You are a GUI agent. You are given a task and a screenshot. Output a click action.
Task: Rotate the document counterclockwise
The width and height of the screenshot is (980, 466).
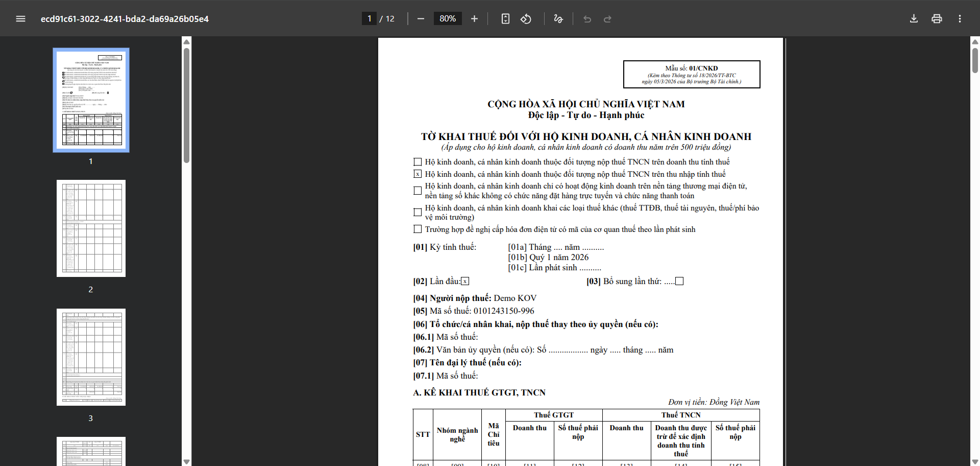tap(526, 19)
